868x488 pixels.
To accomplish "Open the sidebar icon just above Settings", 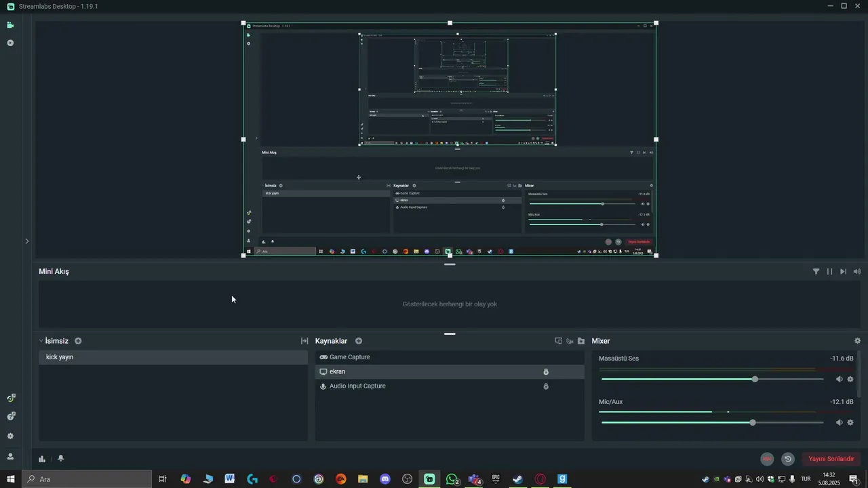I will 10,416.
